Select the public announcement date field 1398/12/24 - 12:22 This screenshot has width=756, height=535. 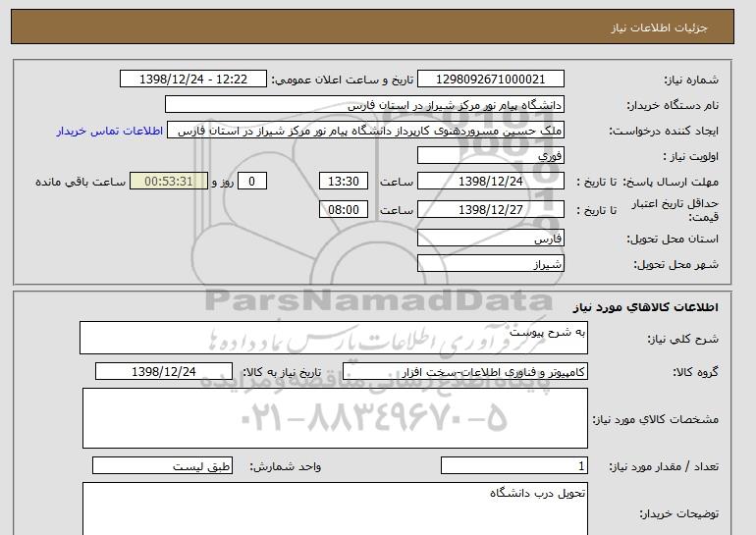(192, 80)
